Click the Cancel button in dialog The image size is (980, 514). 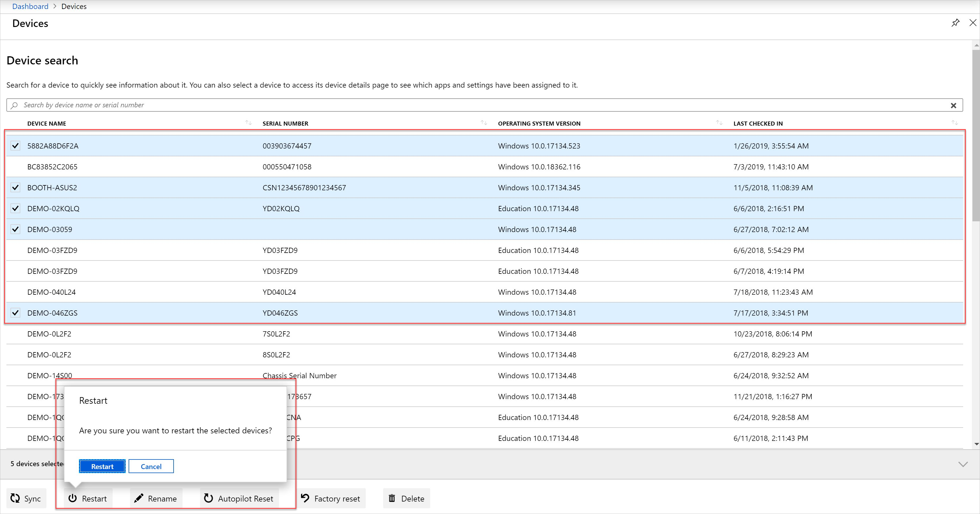coord(151,466)
